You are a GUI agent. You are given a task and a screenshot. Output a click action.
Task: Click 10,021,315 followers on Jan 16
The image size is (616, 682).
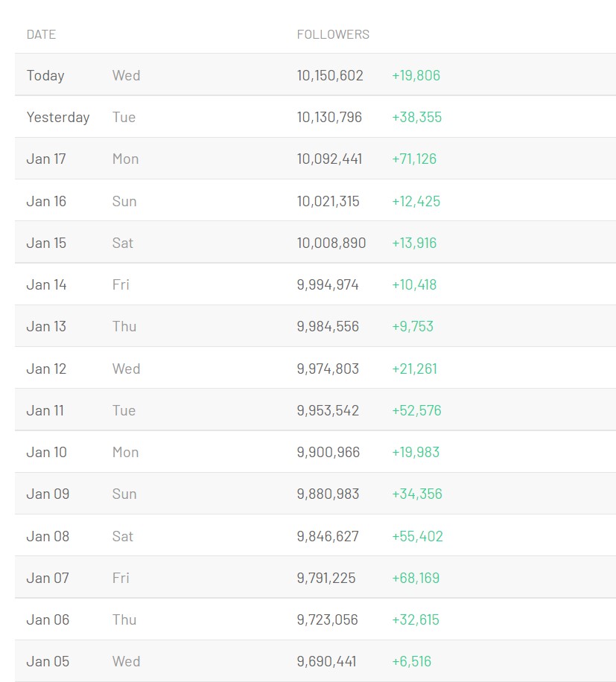click(x=328, y=201)
